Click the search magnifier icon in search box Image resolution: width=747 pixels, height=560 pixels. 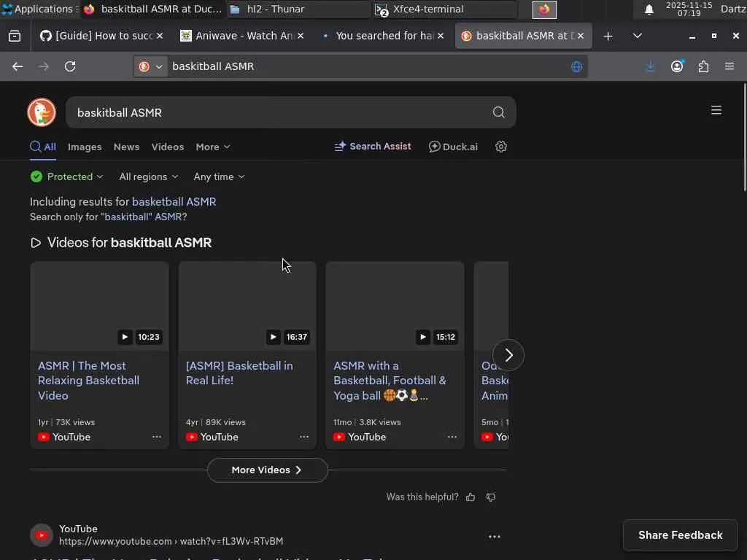point(498,112)
